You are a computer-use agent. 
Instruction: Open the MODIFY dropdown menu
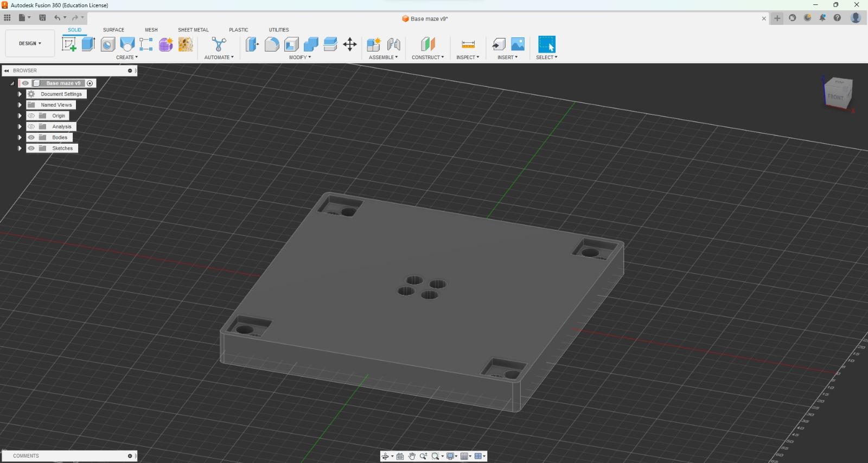pyautogui.click(x=300, y=57)
